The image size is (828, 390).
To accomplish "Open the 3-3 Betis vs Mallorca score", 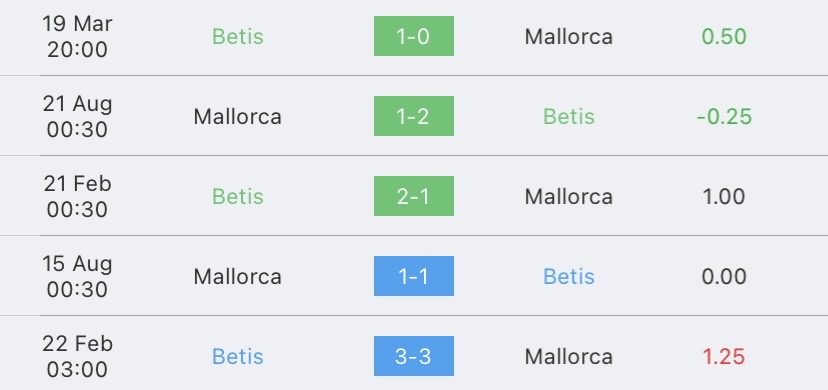I will [x=413, y=356].
